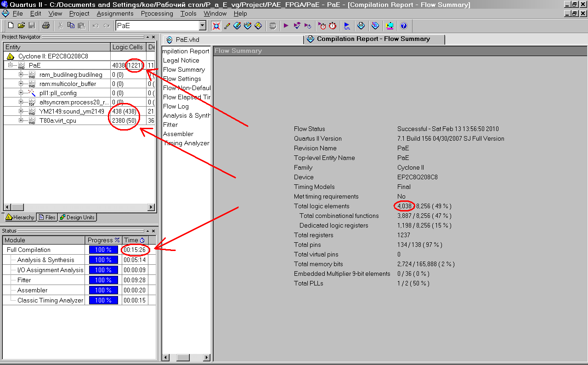This screenshot has height=365, width=588.
Task: Click the blue Help question mark icon
Action: point(404,26)
